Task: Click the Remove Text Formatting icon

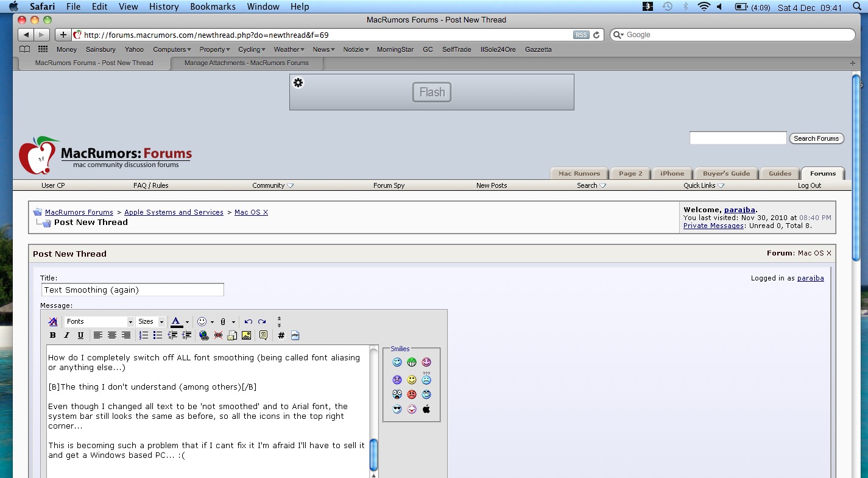Action: click(x=53, y=321)
